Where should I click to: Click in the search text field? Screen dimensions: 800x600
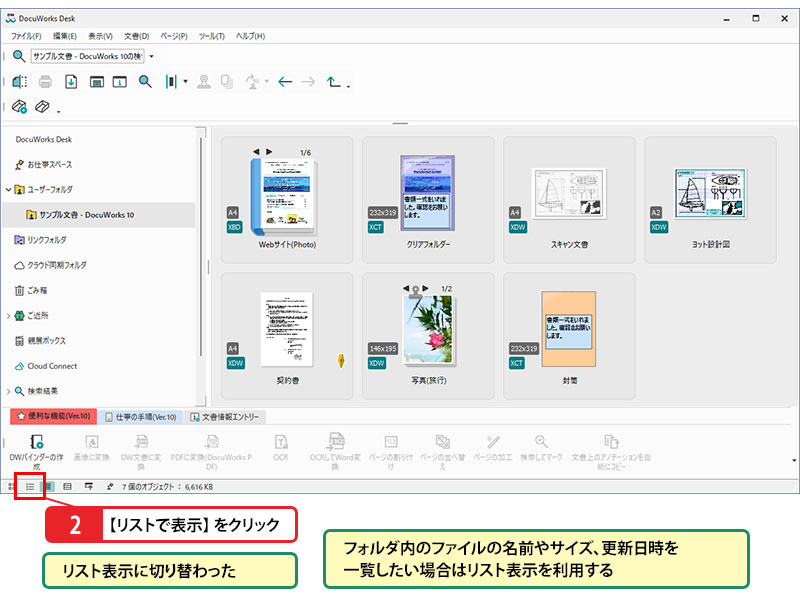87,56
